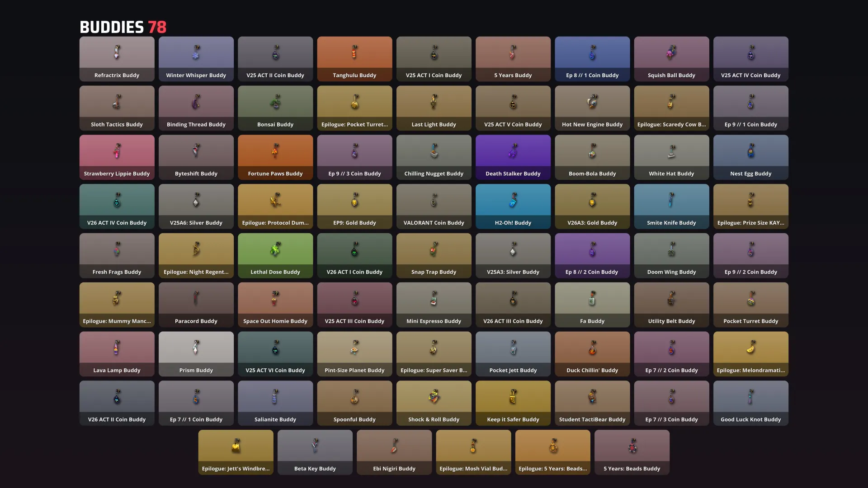Choose the Smite Knife Buddy card
The height and width of the screenshot is (488, 868).
coord(672,206)
